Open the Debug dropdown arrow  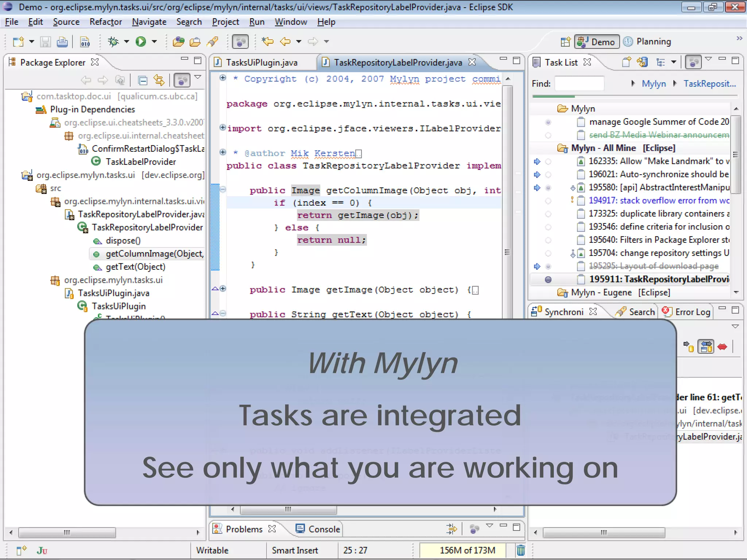point(127,42)
